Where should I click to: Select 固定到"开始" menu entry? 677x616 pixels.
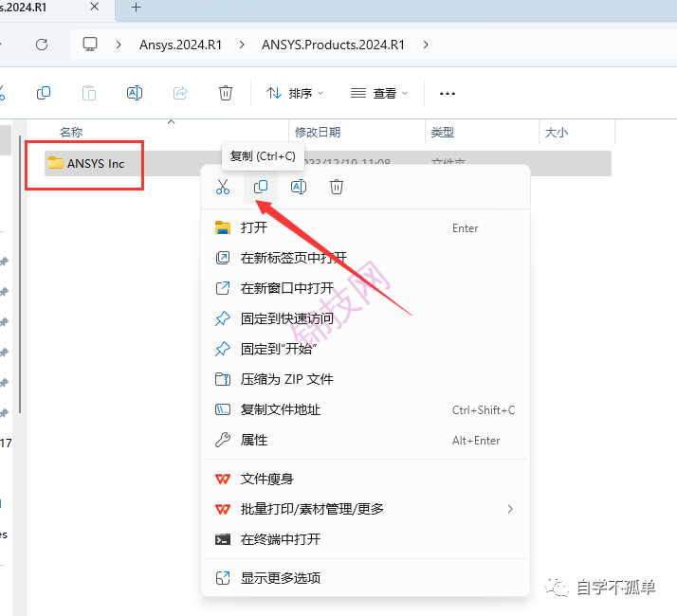point(365,349)
